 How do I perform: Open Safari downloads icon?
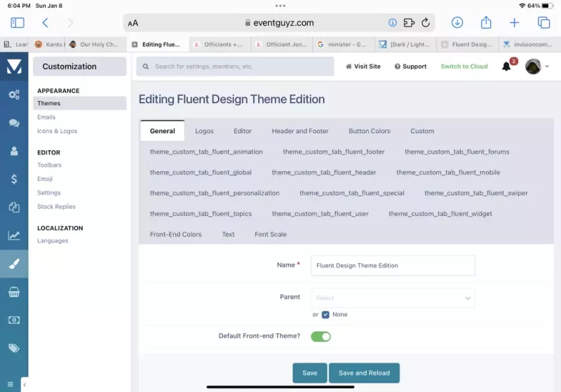457,23
